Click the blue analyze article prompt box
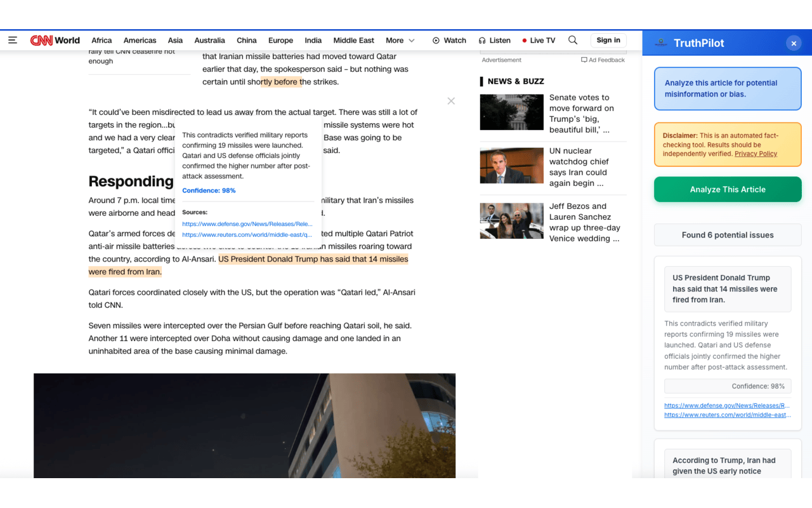The width and height of the screenshot is (812, 508). pyautogui.click(x=728, y=88)
